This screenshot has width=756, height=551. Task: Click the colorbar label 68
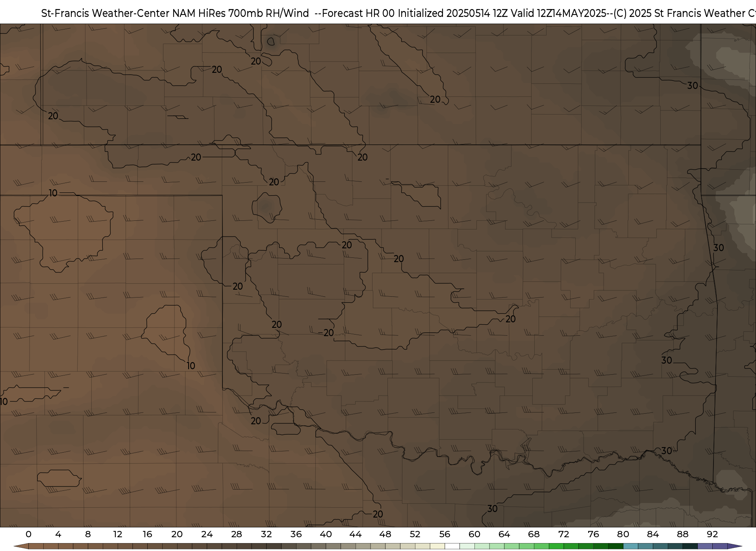point(534,534)
